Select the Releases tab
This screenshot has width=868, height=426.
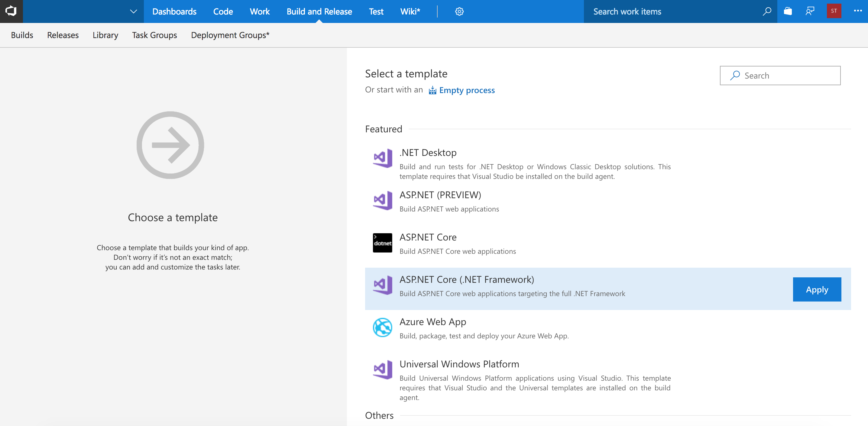click(x=63, y=35)
